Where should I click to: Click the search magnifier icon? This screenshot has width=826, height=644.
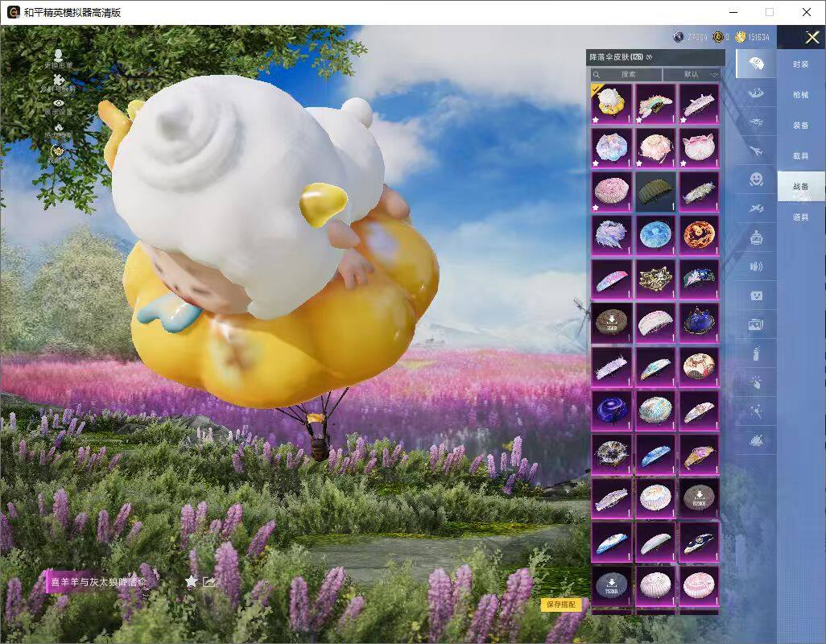597,74
